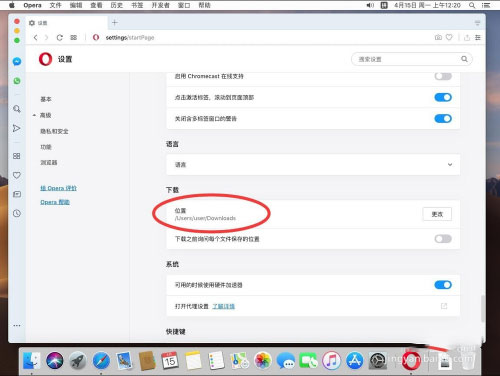Click the search magnifier in settings search box
The image size is (500, 376).
click(x=464, y=59)
